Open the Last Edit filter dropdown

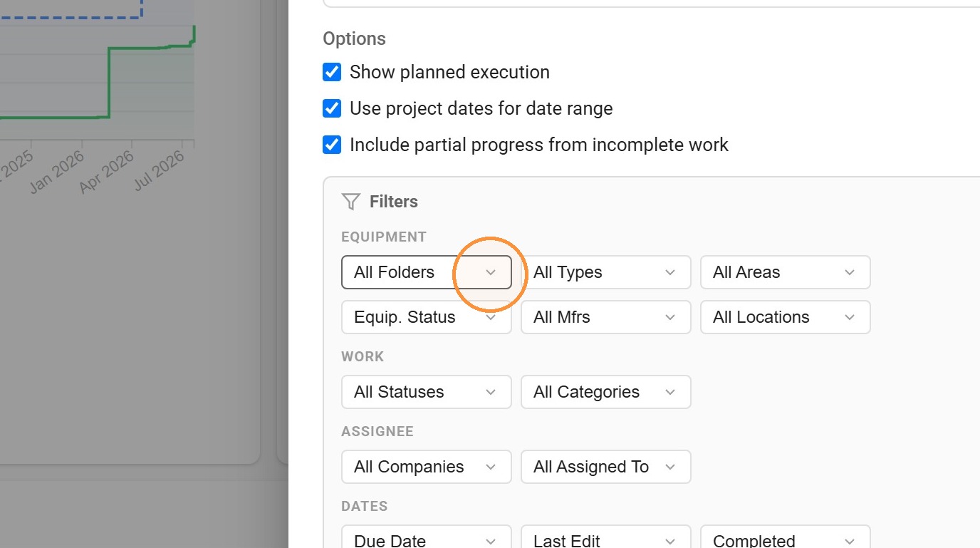(606, 537)
